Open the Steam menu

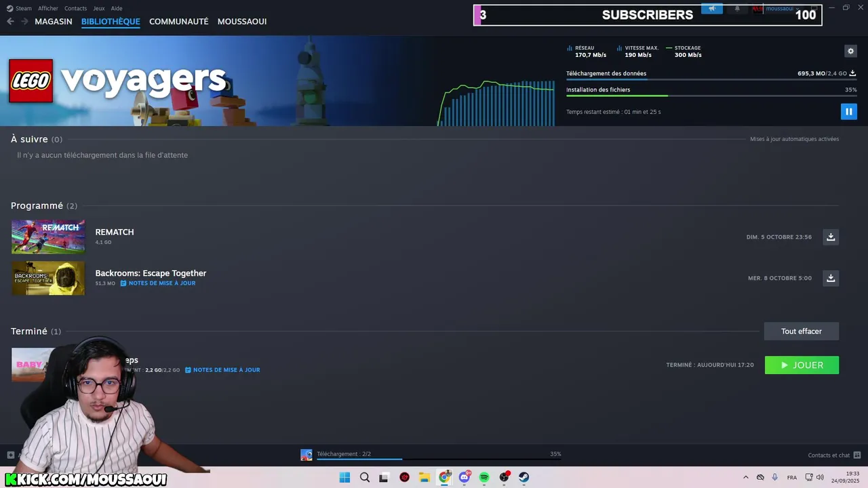[19, 8]
